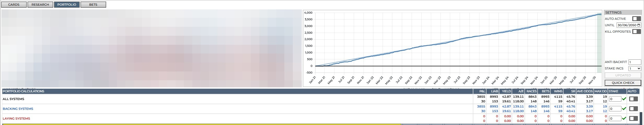Click the black ALL SYSTEMS ave odds 3.39

[x=589, y=97]
